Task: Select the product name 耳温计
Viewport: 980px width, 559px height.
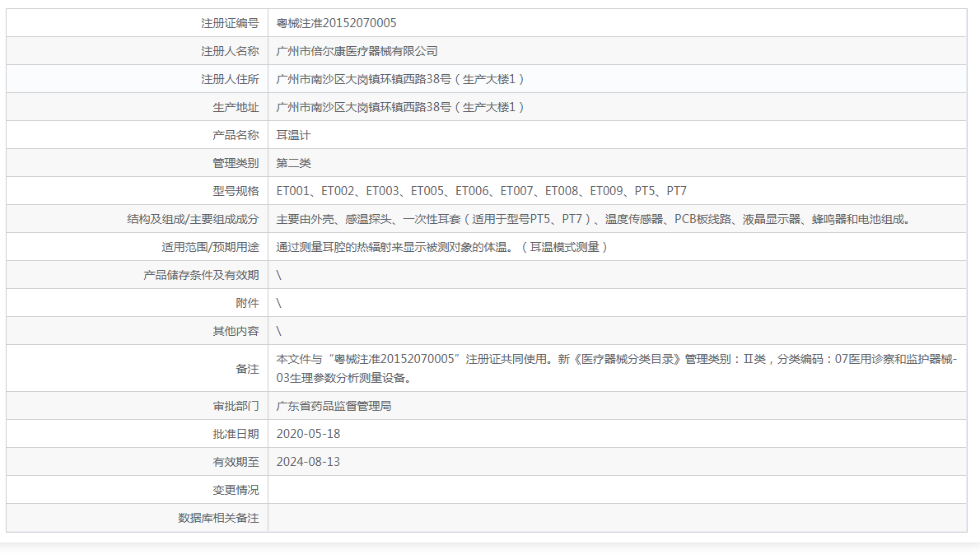Action: (x=293, y=135)
